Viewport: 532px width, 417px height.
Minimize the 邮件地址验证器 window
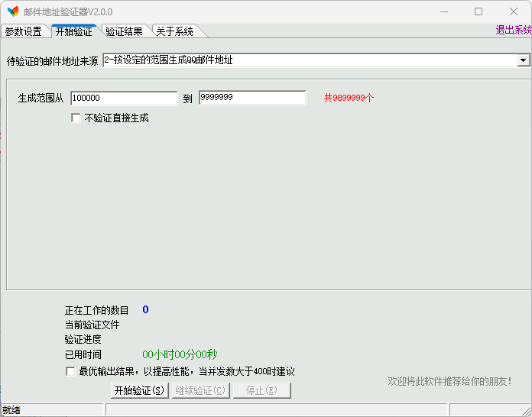click(x=444, y=11)
